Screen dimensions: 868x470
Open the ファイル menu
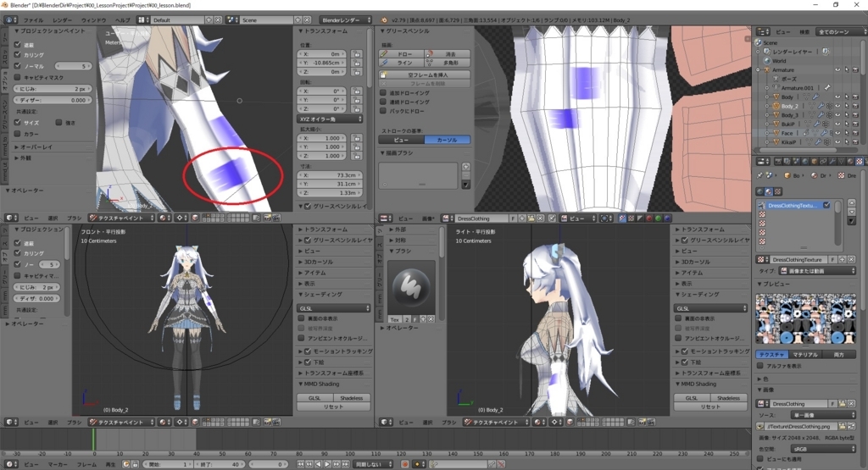pos(33,20)
